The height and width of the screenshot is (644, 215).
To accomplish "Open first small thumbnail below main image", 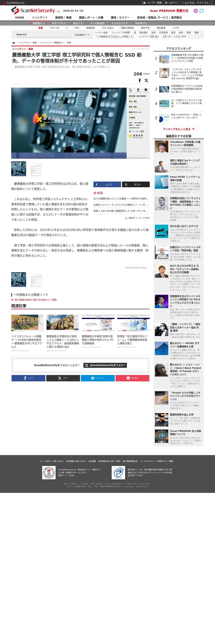I will tap(19, 169).
